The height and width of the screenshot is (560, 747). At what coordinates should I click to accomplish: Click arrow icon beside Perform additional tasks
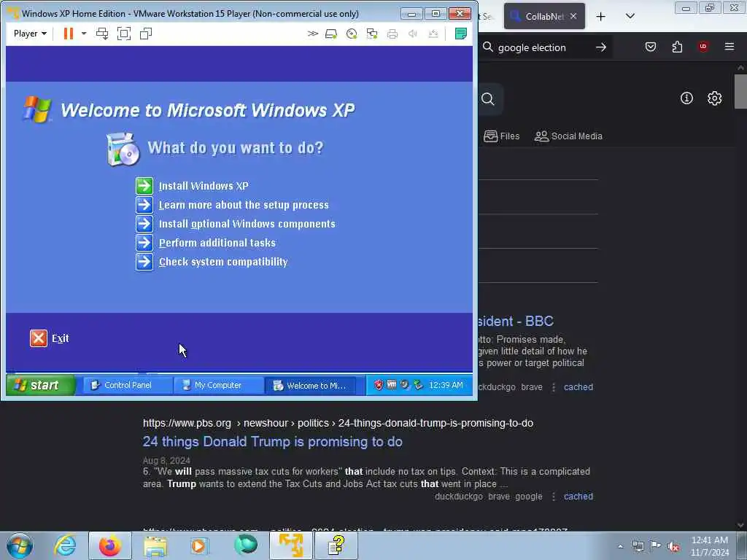pyautogui.click(x=144, y=243)
